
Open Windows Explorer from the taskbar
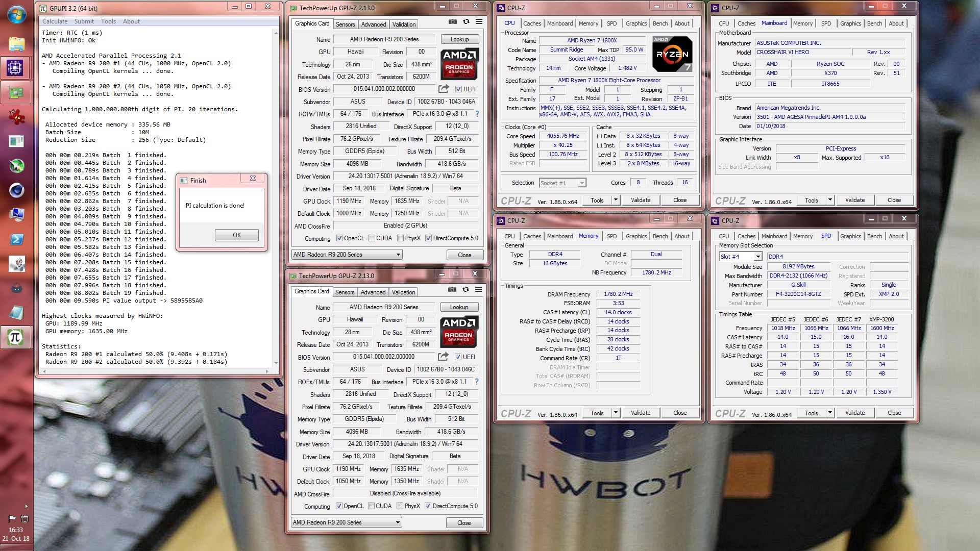[x=16, y=44]
